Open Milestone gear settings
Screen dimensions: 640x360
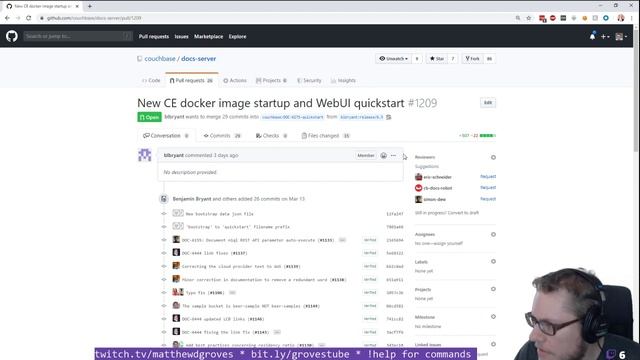click(493, 317)
